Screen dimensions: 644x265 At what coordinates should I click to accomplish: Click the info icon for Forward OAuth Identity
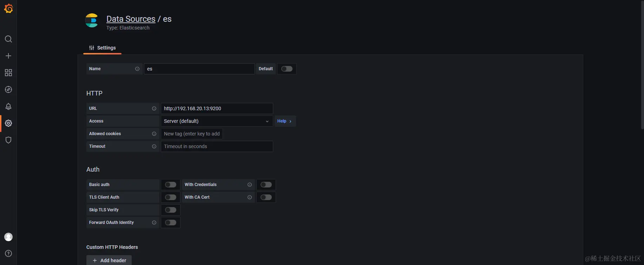tap(154, 223)
